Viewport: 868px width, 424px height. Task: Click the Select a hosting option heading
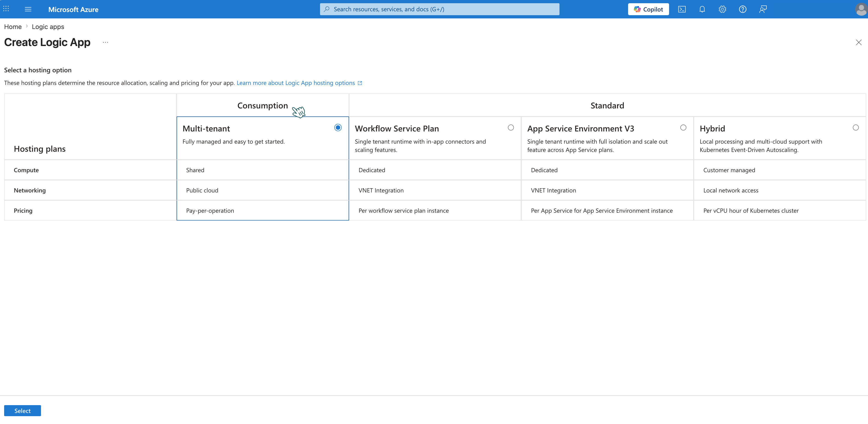pos(38,70)
